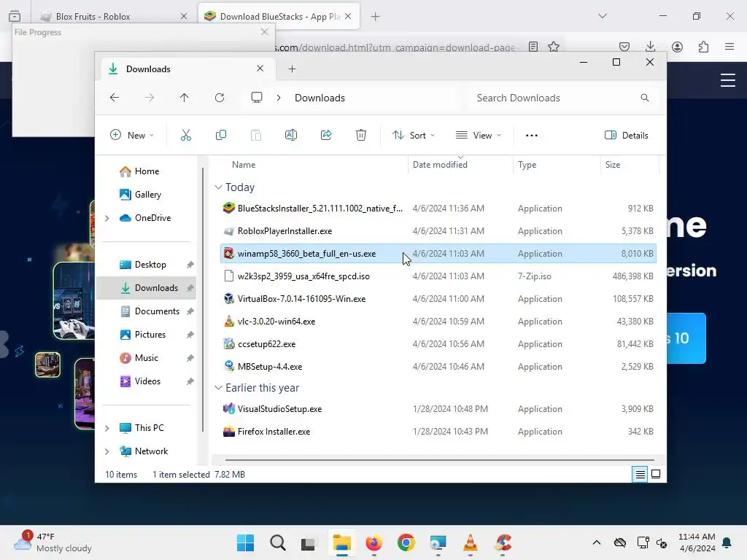
Task: Expand This PC tree node
Action: (107, 428)
